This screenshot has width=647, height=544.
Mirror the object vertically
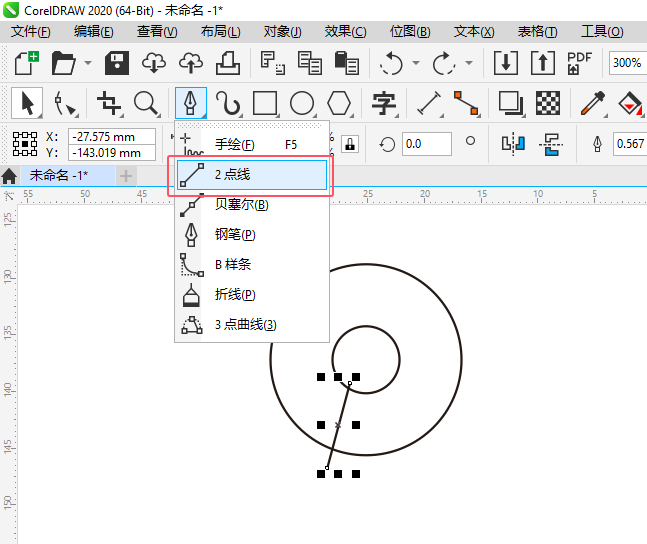click(x=551, y=144)
